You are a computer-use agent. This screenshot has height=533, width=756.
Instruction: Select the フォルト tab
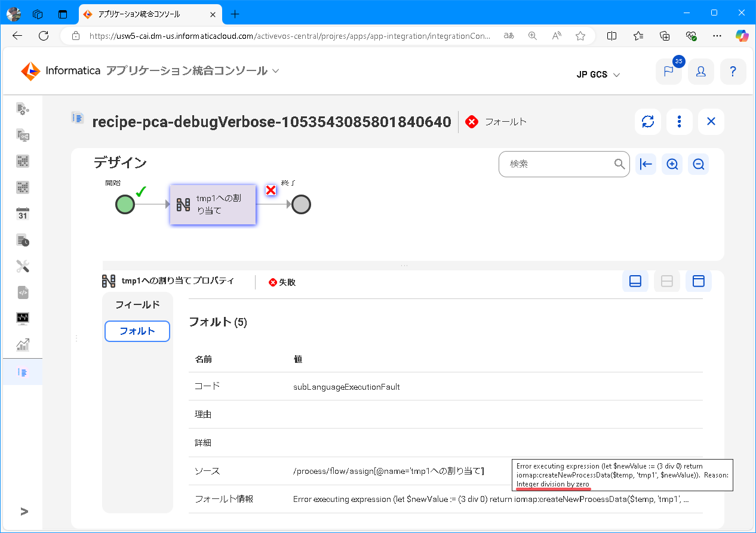tap(137, 331)
